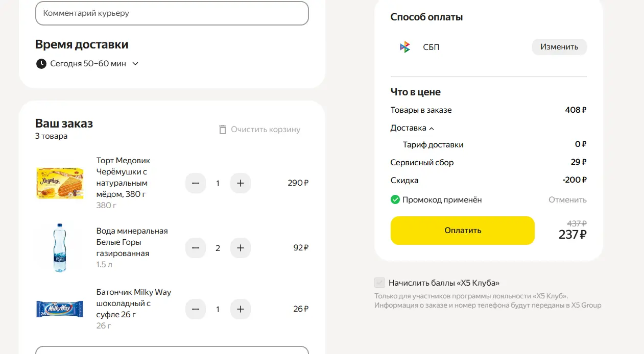Add one more Milky Way bar
This screenshot has width=644, height=354.
pyautogui.click(x=241, y=309)
